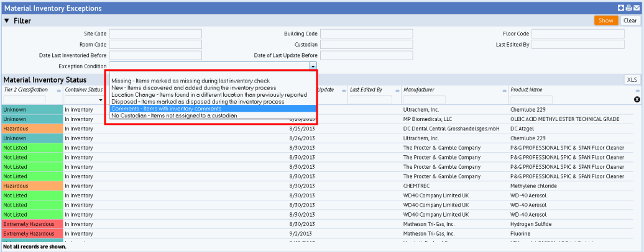Click the Manufacturer column header
This screenshot has width=644, height=252.
tap(418, 90)
